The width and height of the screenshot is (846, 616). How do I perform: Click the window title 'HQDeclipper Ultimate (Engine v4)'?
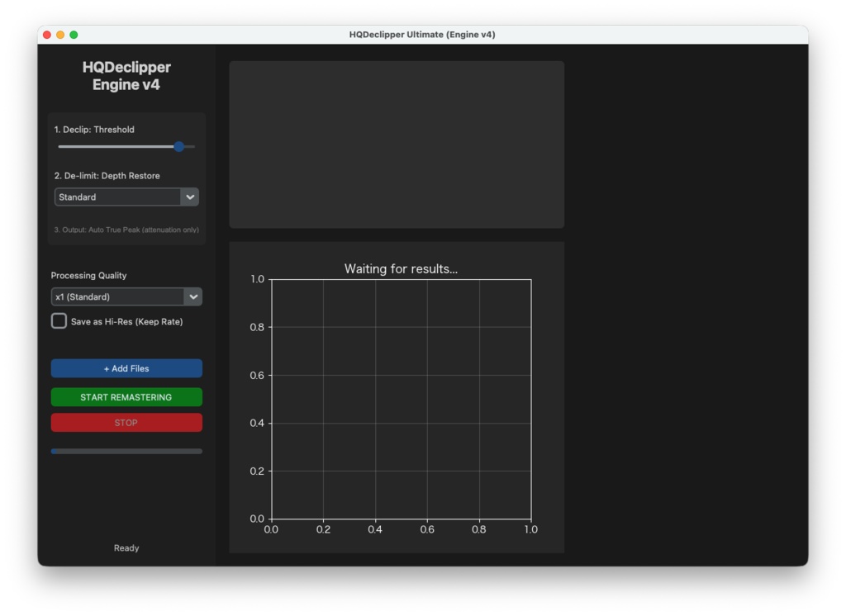pyautogui.click(x=422, y=35)
